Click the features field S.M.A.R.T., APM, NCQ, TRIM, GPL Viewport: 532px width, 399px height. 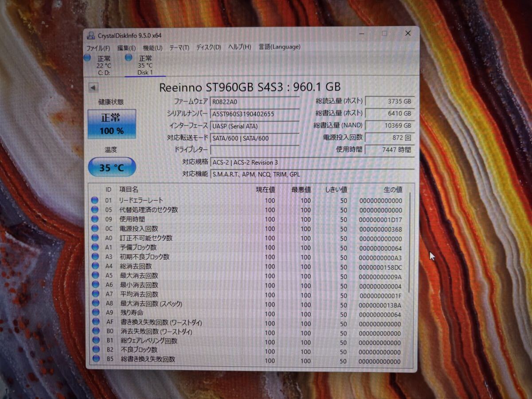(x=313, y=174)
